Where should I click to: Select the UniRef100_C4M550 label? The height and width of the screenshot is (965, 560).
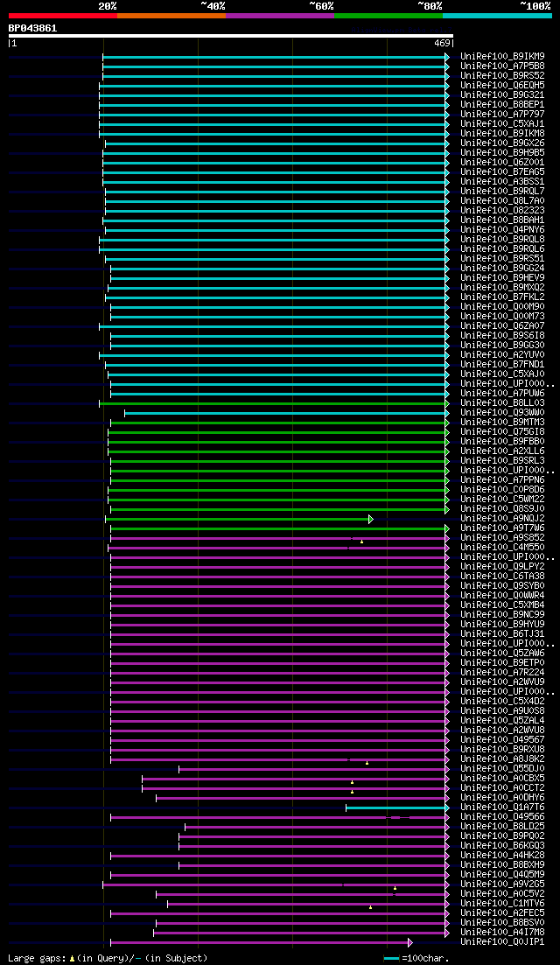pos(502,548)
